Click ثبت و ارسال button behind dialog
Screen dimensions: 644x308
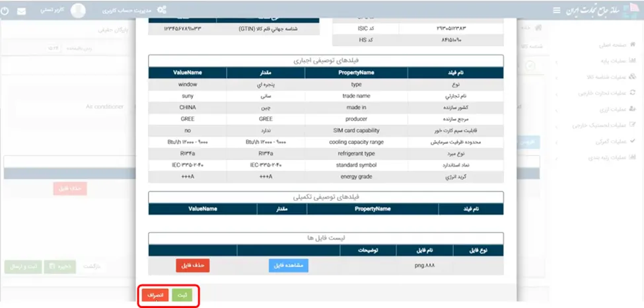tap(23, 266)
